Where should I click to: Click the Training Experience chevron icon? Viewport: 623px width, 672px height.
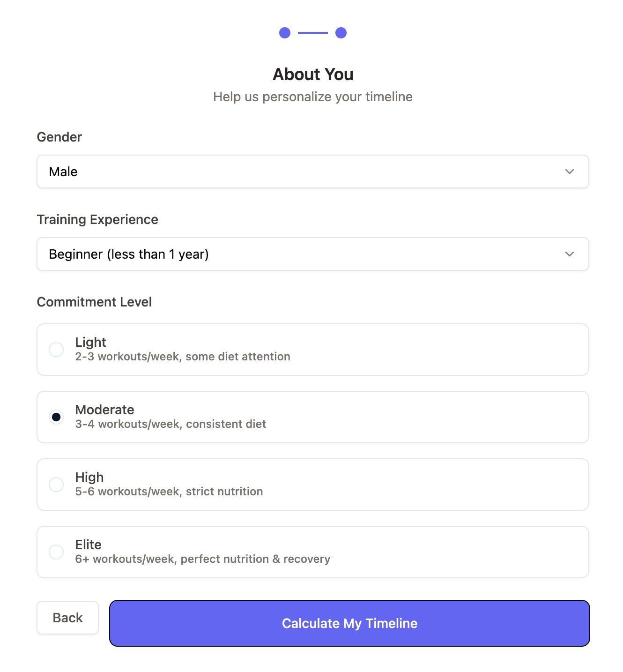[569, 254]
